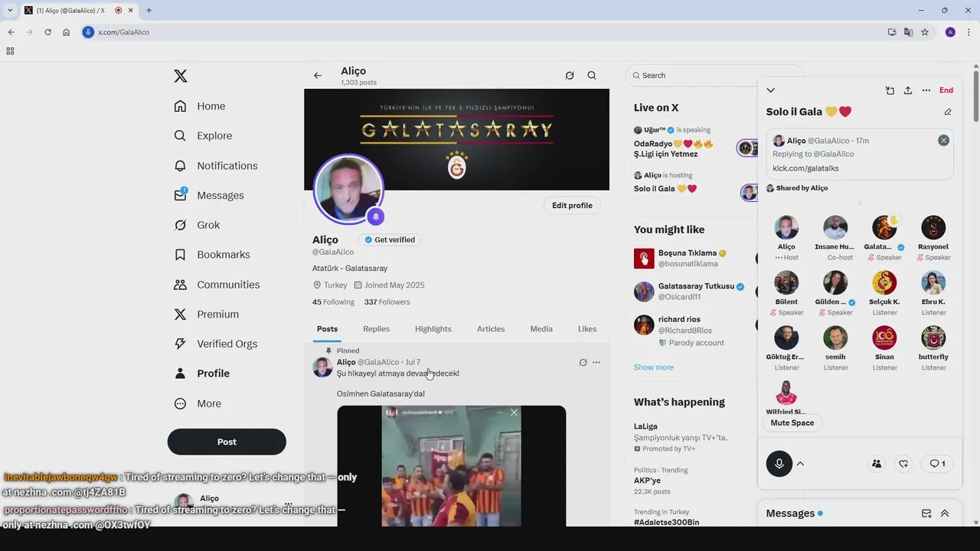
Task: Click search icon in profile header
Action: [592, 76]
